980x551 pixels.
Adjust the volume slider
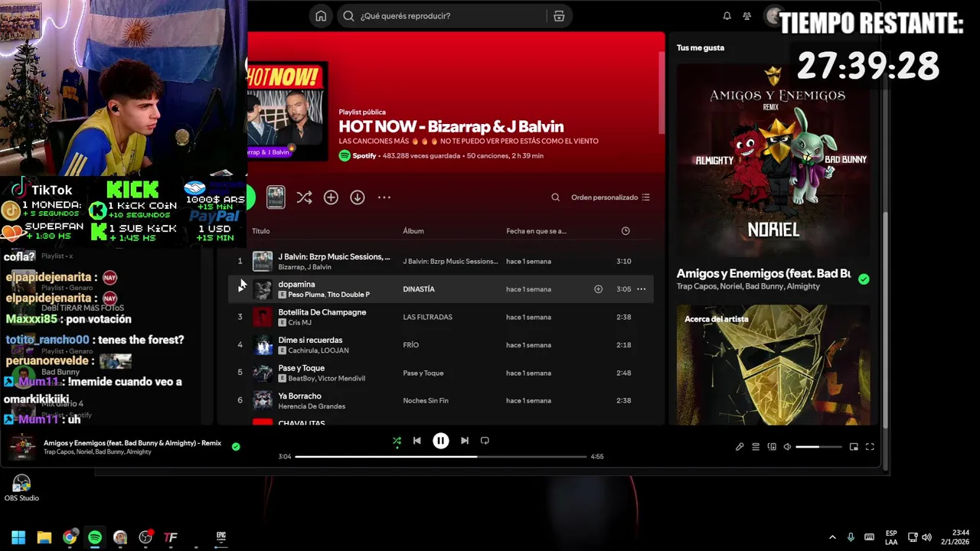tap(818, 447)
